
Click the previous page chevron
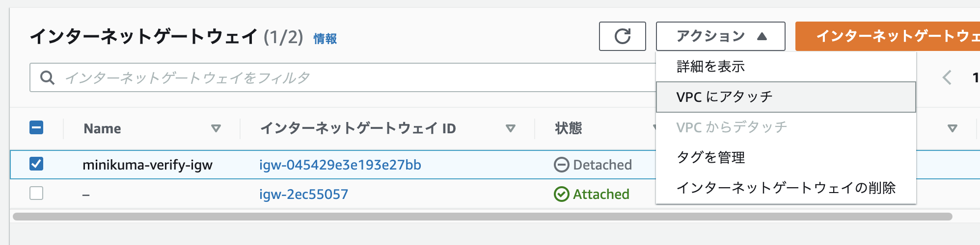(x=947, y=77)
